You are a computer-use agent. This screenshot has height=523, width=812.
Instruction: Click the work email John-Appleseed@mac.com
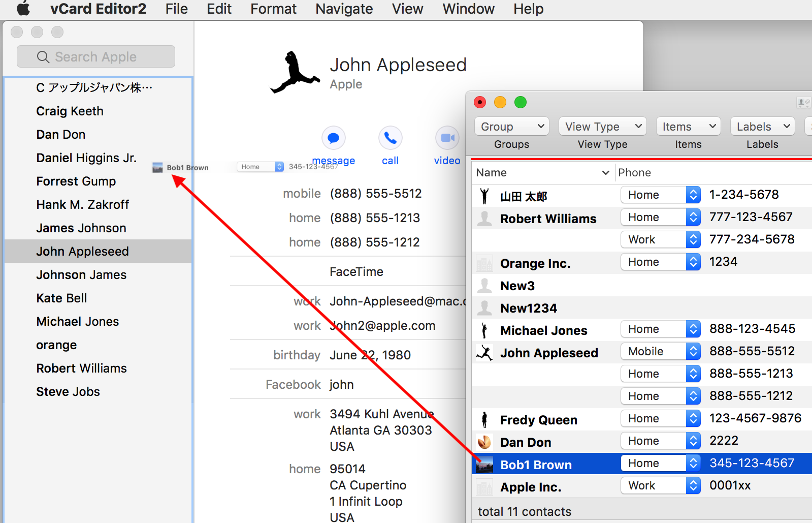coord(397,301)
